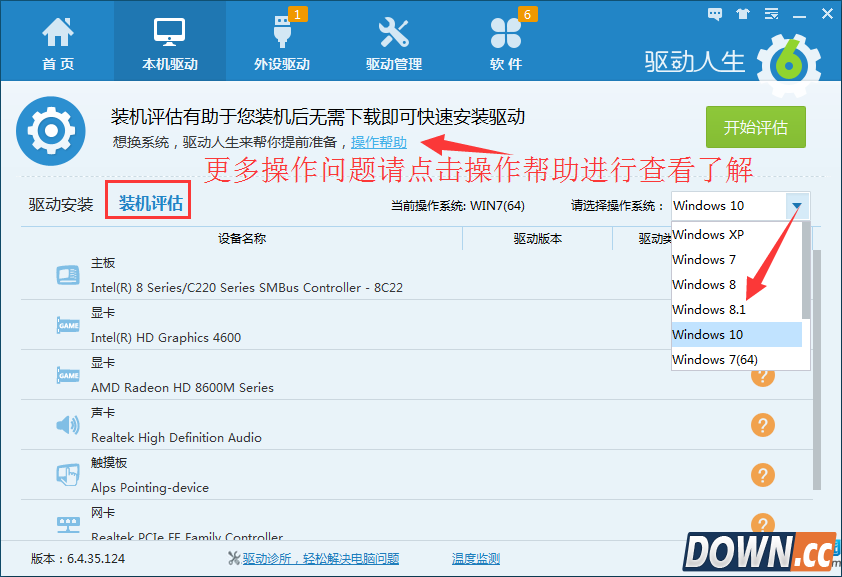
Task: Select Windows XP from the dropdown list
Action: (x=708, y=235)
